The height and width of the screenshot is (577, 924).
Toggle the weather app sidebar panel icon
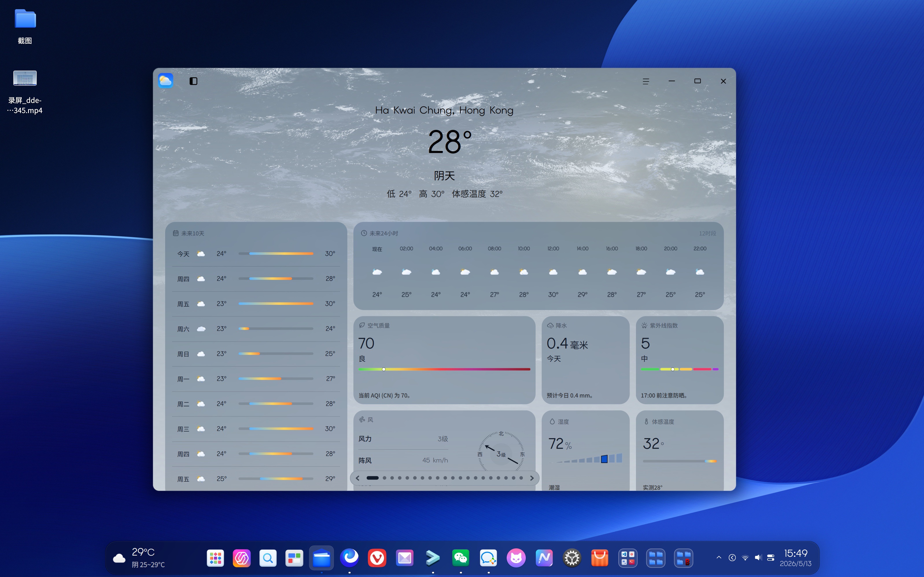click(193, 81)
